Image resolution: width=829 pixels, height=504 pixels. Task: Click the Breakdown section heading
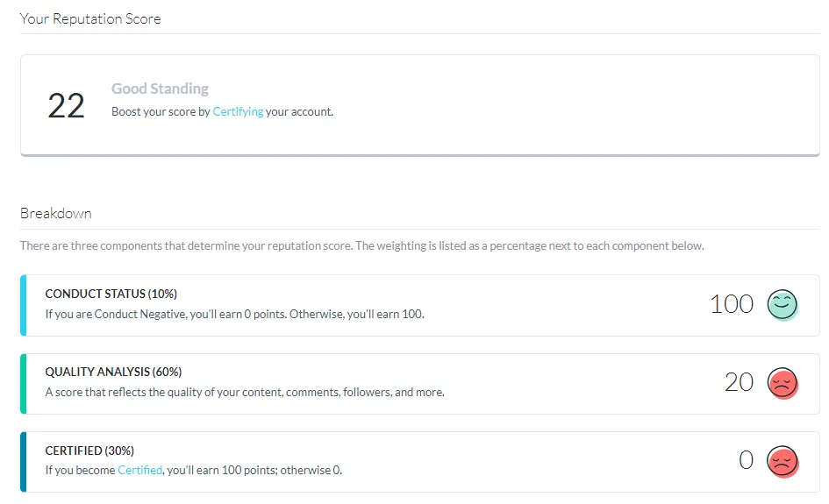[56, 214]
